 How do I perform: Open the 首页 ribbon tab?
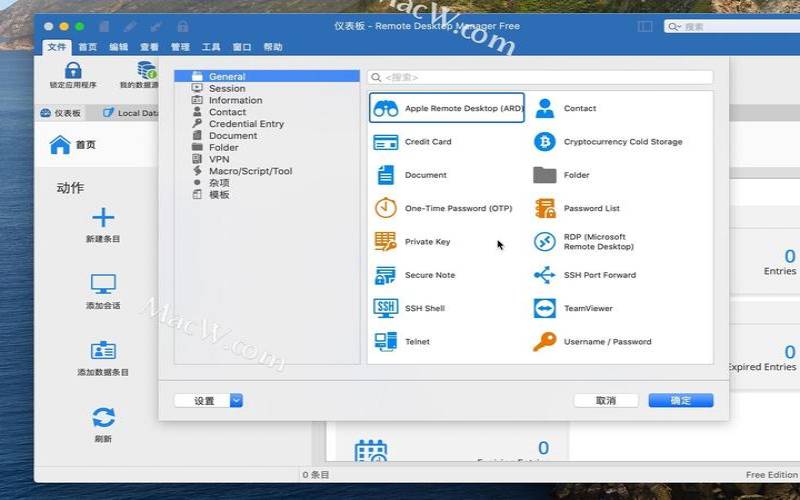pos(88,47)
